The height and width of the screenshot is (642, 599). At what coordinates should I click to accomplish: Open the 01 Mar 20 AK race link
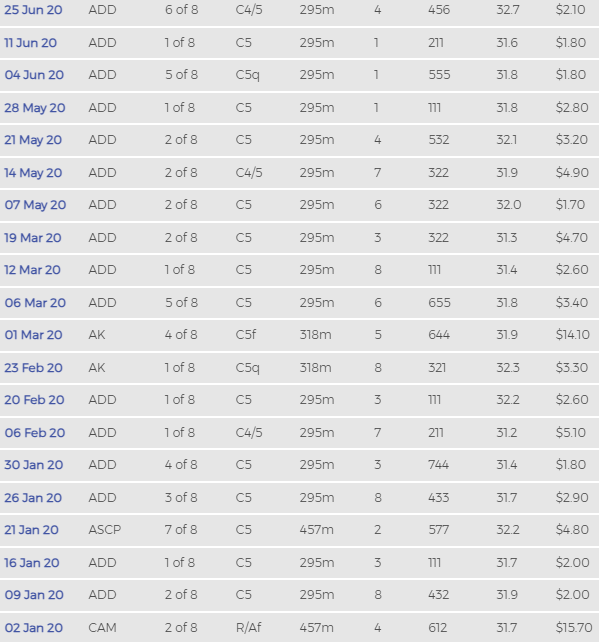[x=34, y=335]
